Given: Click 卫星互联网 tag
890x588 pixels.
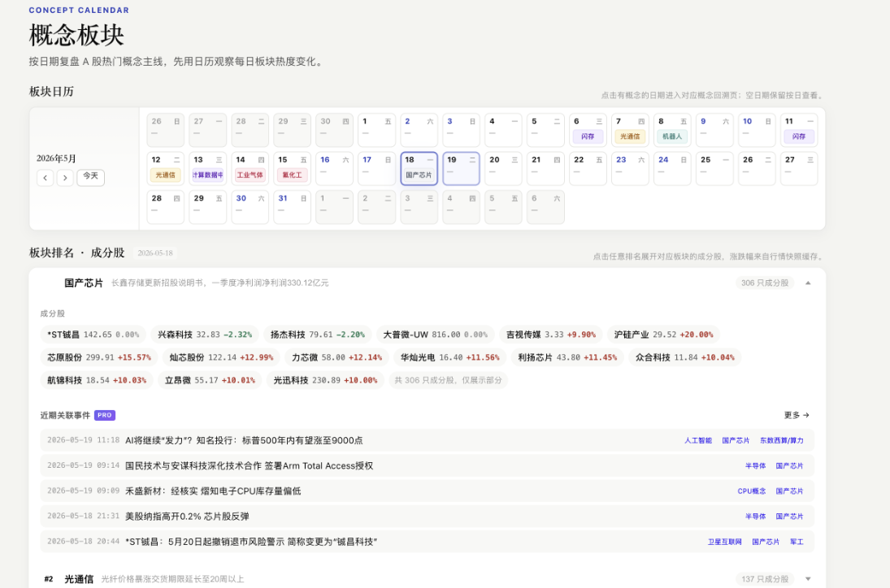Looking at the screenshot, I should coord(724,542).
